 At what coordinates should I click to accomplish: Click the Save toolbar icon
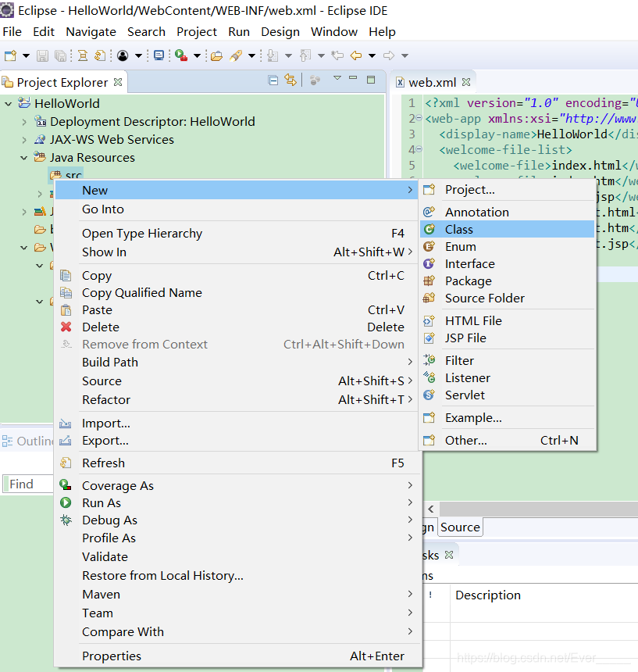click(x=42, y=55)
